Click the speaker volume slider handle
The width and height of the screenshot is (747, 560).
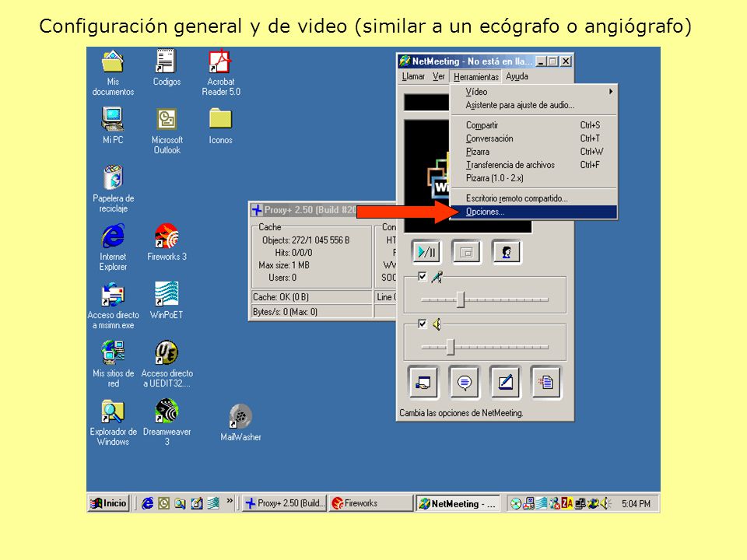tap(451, 347)
